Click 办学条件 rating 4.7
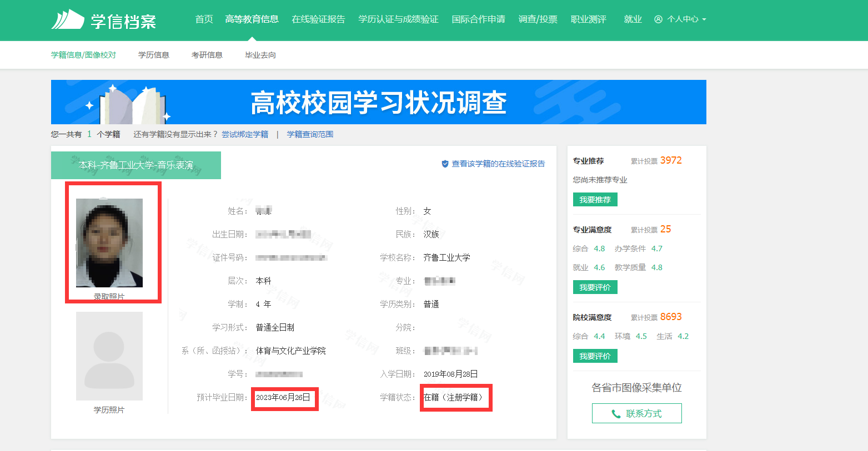Screen dimensions: 868x451 657,249
